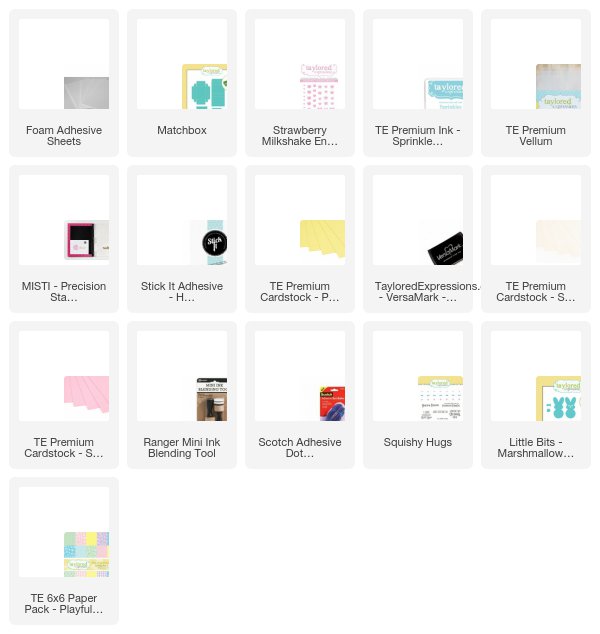Follow the Foam Adhesive Sheets text link
This screenshot has width=600, height=634.
[64, 136]
